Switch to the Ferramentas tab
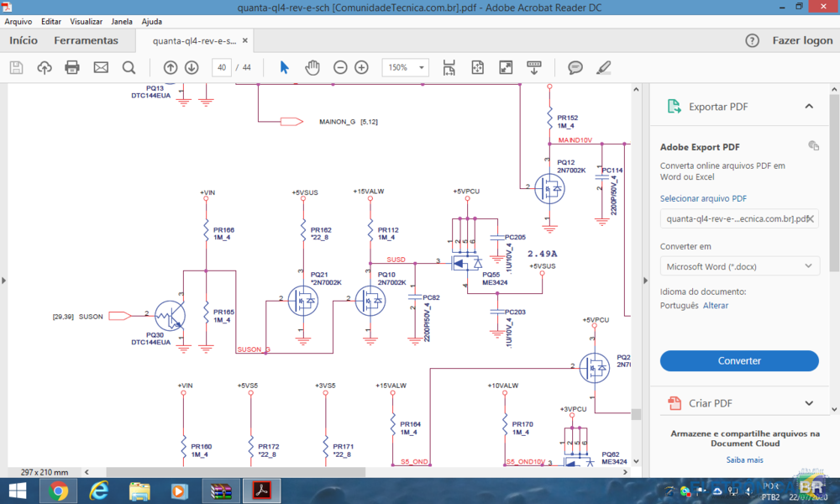The image size is (840, 504). [86, 40]
